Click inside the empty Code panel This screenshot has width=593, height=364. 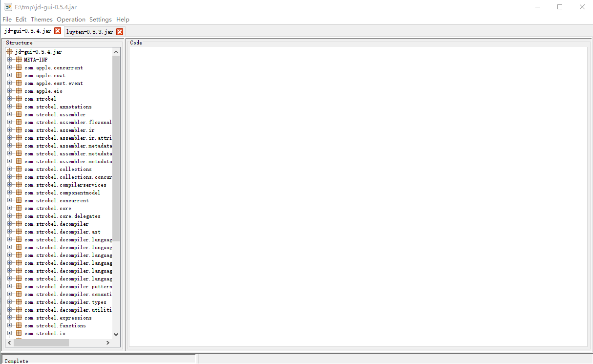click(358, 196)
